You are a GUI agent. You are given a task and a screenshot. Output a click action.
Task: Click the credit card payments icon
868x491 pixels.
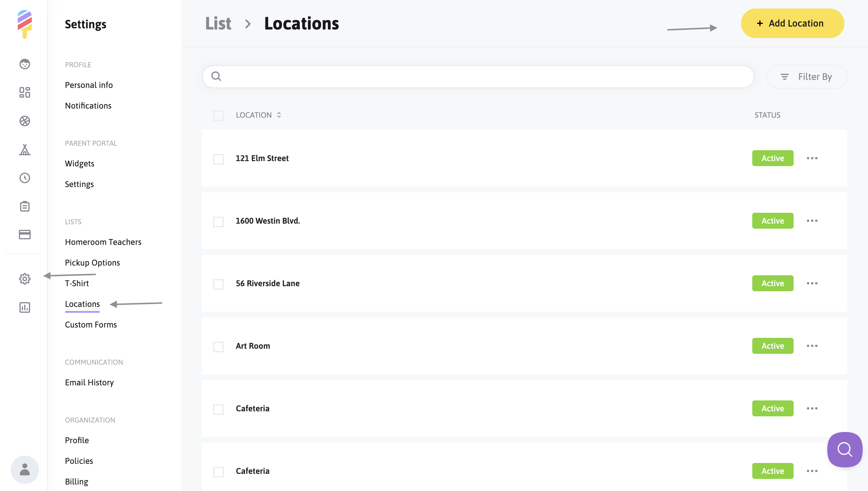coord(25,235)
